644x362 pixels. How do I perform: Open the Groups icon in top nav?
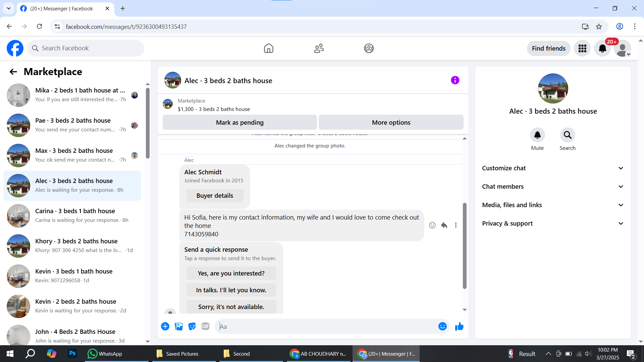coord(369,48)
